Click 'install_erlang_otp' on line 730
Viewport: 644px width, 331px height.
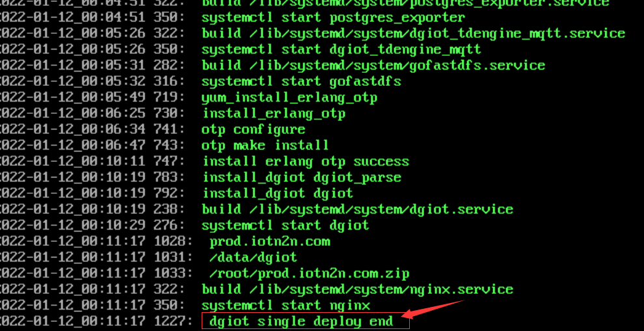[274, 113]
